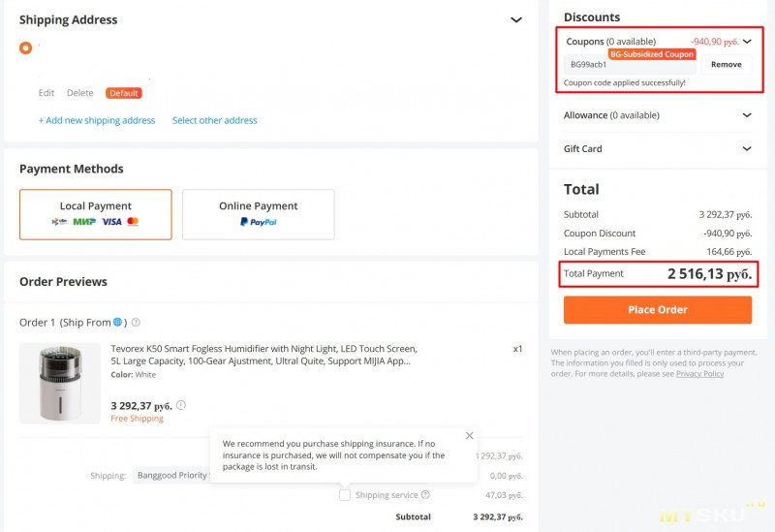775x532 pixels.
Task: Collapse the Coupons section chevron
Action: click(x=747, y=42)
